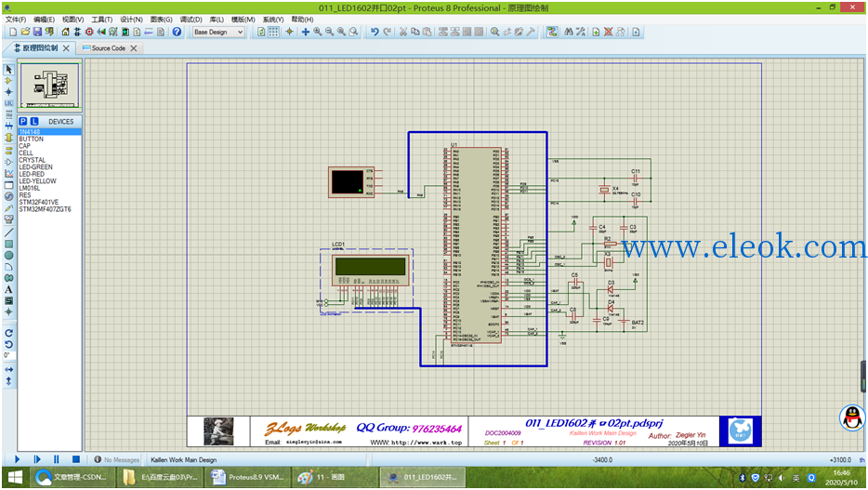Image resolution: width=868 pixels, height=490 pixels.
Task: Search and tag with binoculars icon
Action: click(569, 33)
